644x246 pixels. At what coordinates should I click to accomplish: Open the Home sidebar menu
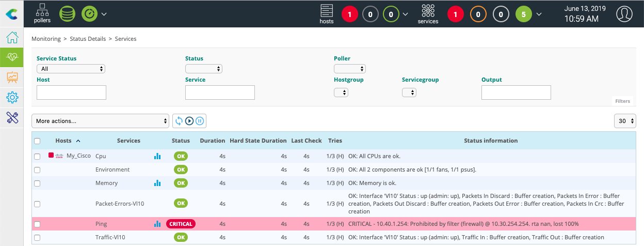coord(12,38)
